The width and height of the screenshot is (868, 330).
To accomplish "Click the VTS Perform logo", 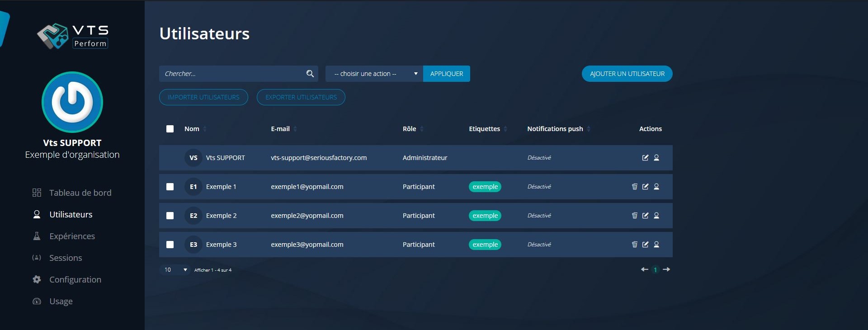I will [73, 36].
